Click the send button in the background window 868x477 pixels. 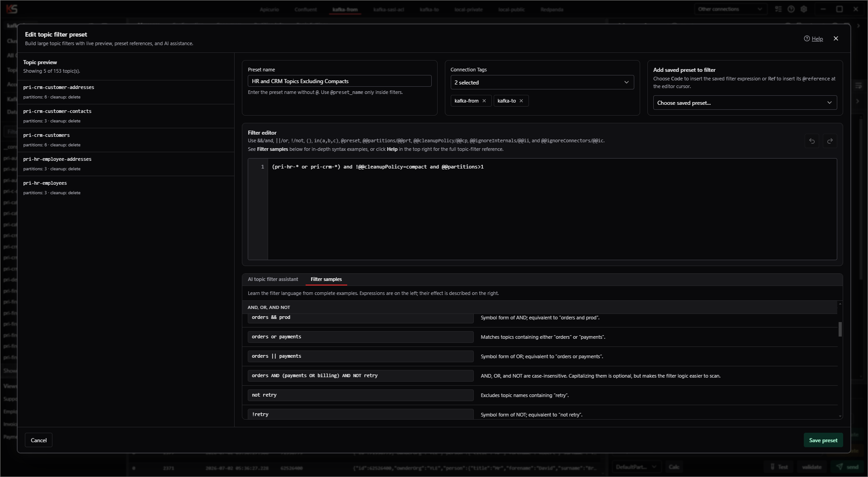(847, 467)
